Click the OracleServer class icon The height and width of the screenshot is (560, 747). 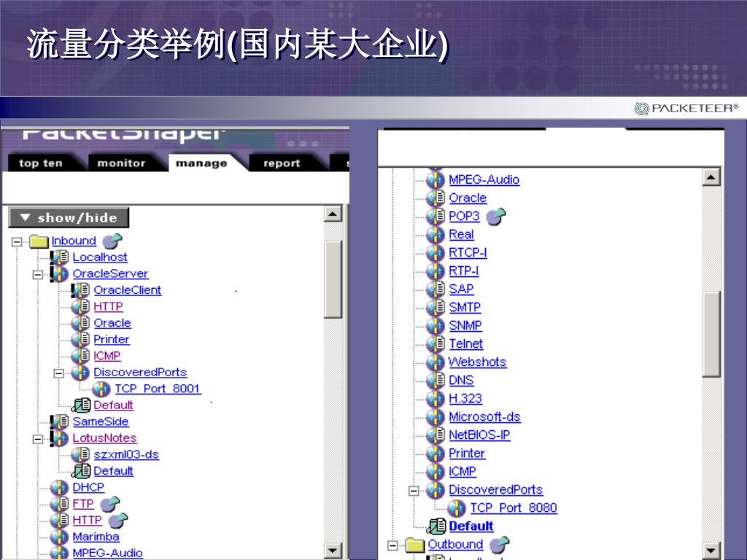[60, 274]
